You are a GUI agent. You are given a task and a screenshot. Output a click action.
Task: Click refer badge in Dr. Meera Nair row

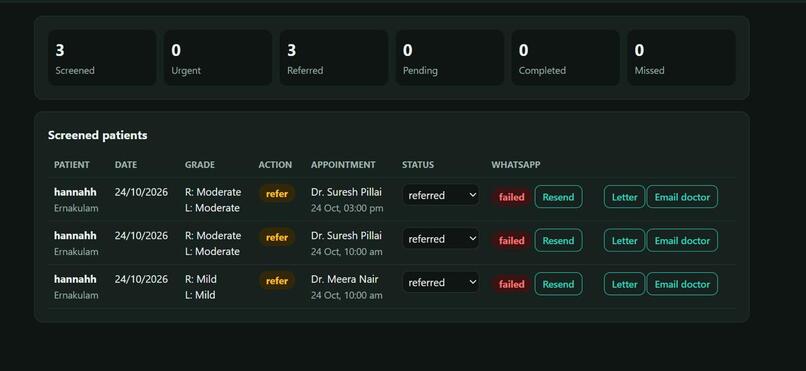[x=277, y=281]
